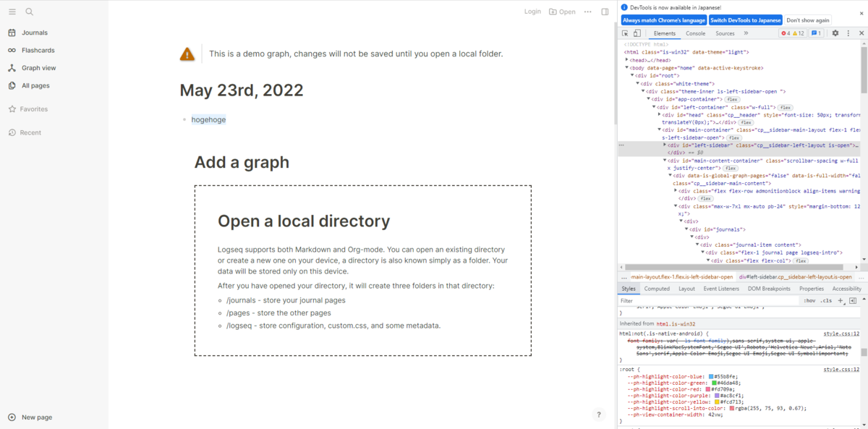The image size is (868, 429).
Task: Collapse the white-theme div node
Action: tap(638, 83)
